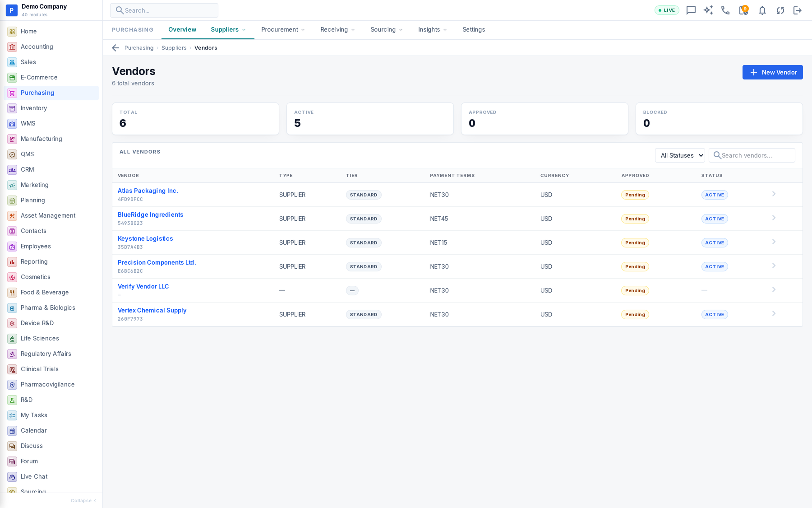Open Manufacturing module in sidebar
Image resolution: width=812 pixels, height=508 pixels.
tap(51, 139)
